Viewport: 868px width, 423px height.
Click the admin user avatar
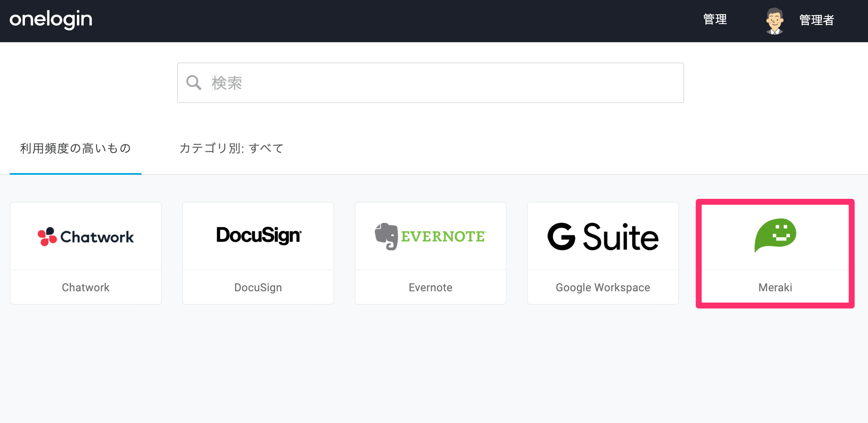pos(775,21)
